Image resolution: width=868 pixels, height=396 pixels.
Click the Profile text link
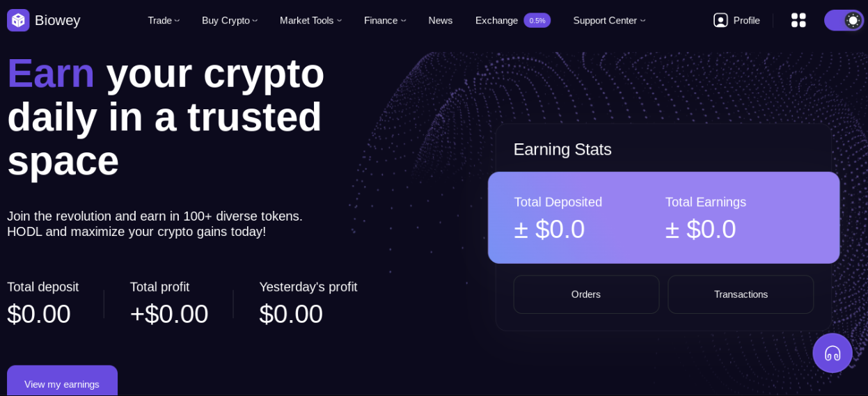746,20
